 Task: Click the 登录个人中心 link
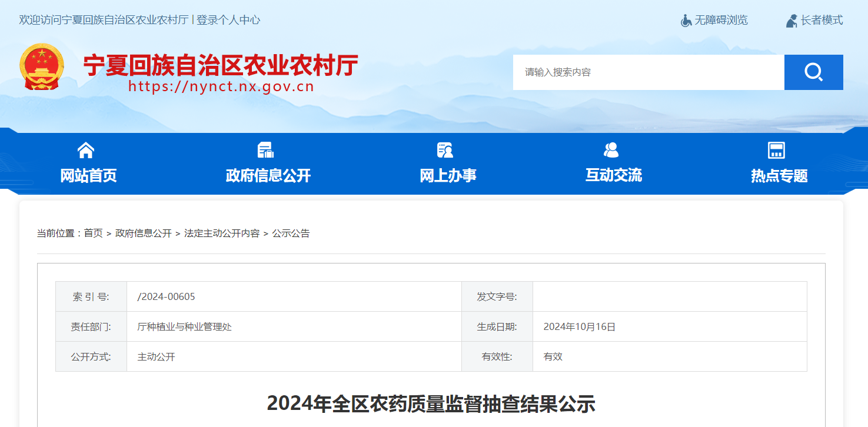[x=228, y=20]
